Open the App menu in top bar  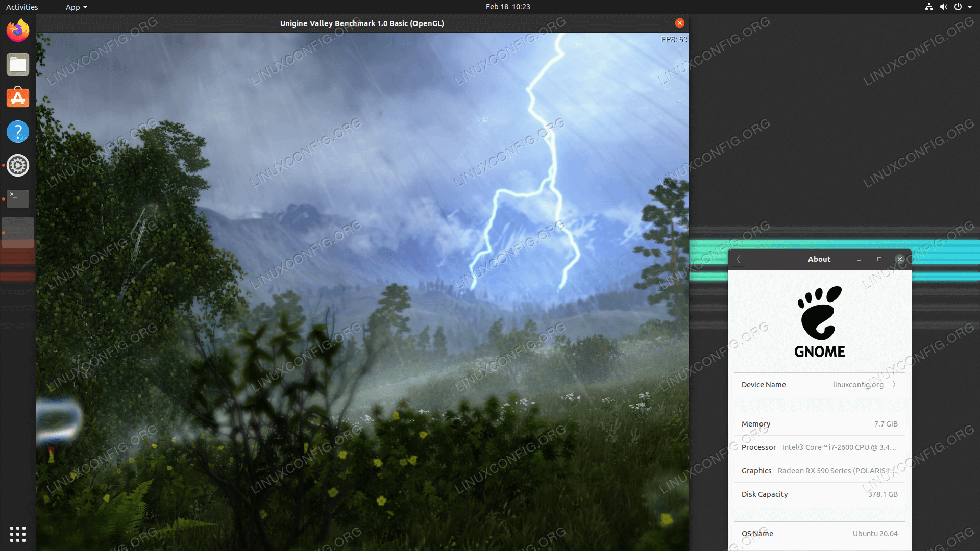(x=77, y=7)
